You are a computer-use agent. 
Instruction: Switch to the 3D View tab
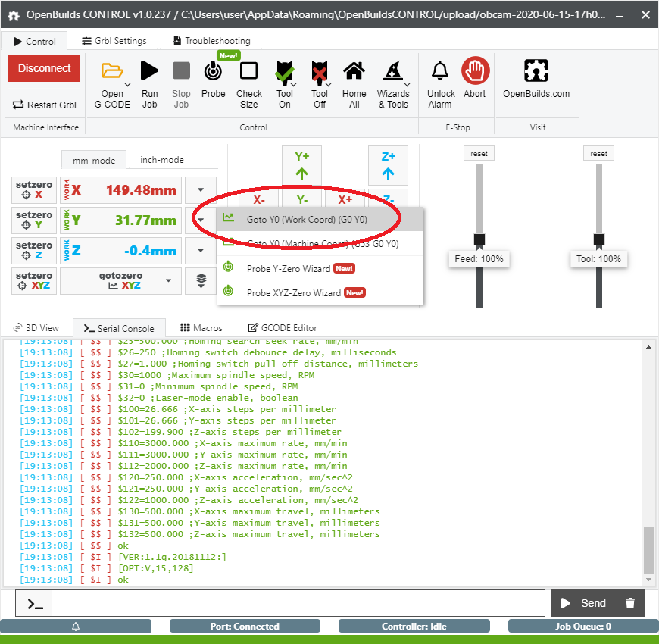(x=36, y=327)
